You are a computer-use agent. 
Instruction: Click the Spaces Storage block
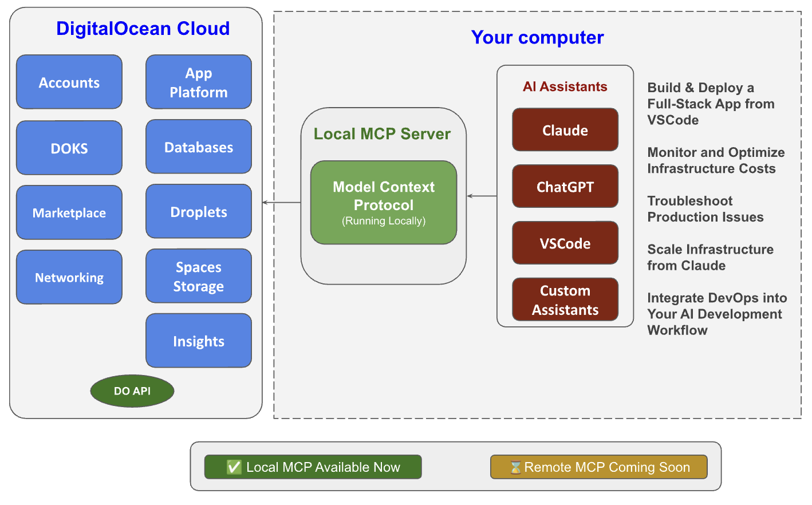(198, 277)
